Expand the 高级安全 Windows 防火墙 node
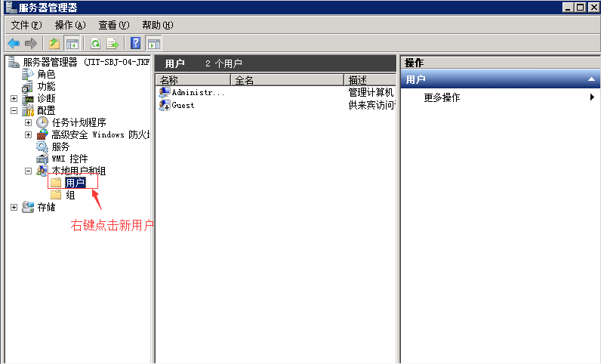This screenshot has width=601, height=364. (28, 134)
